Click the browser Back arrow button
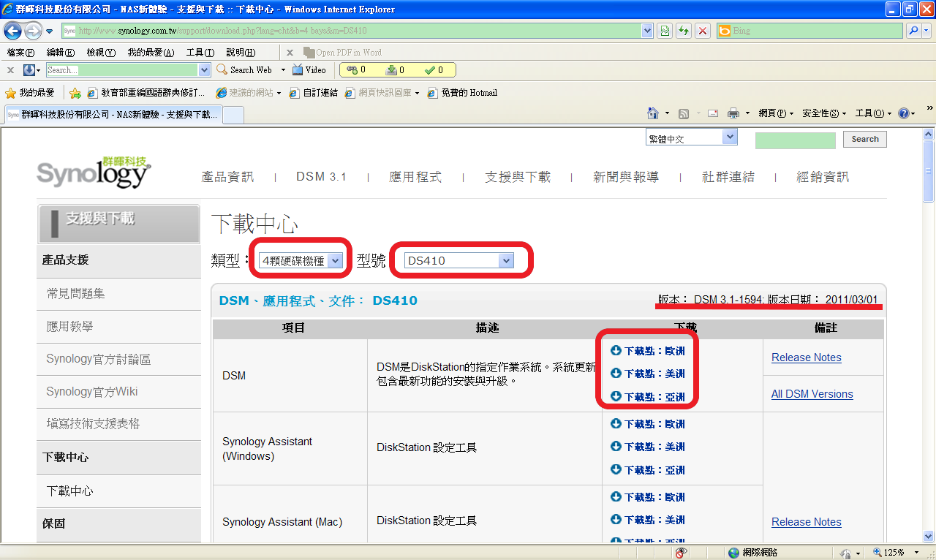Viewport: 936px width, 560px height. tap(13, 31)
